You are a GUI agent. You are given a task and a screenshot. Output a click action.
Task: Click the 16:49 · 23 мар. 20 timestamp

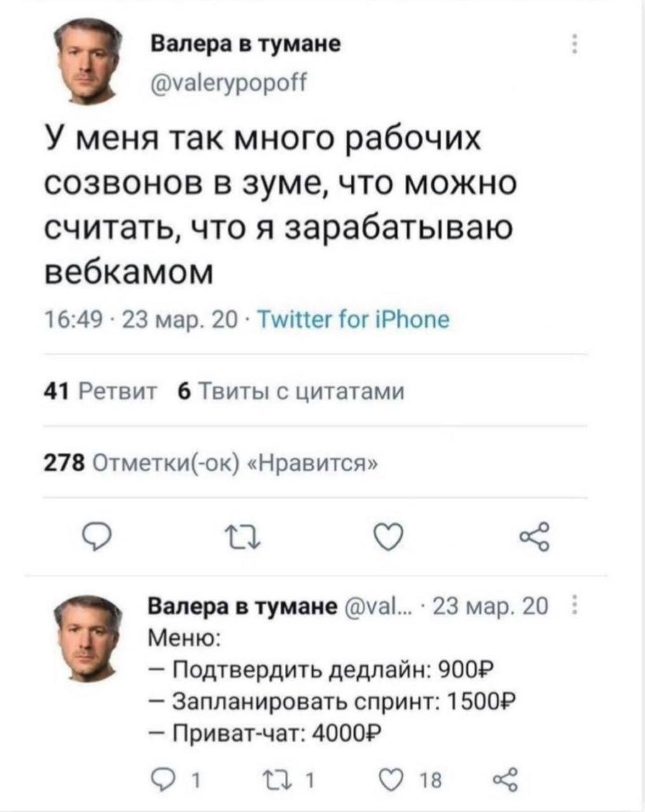click(x=140, y=318)
